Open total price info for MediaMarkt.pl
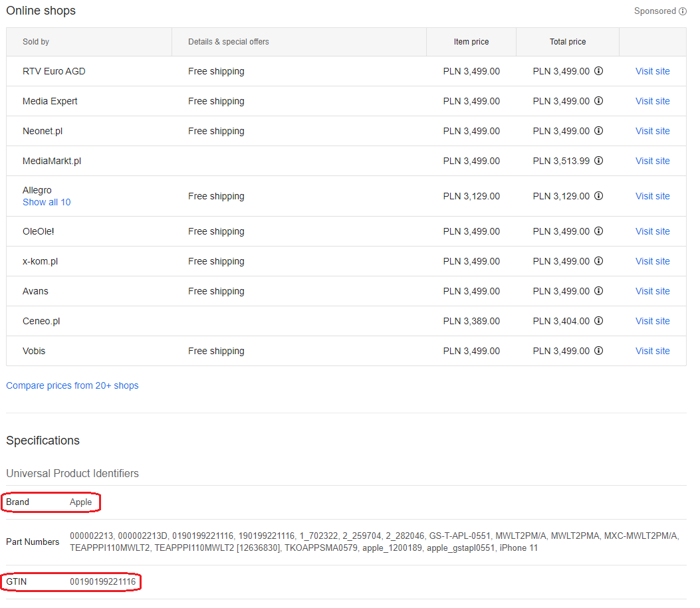 pos(599,161)
